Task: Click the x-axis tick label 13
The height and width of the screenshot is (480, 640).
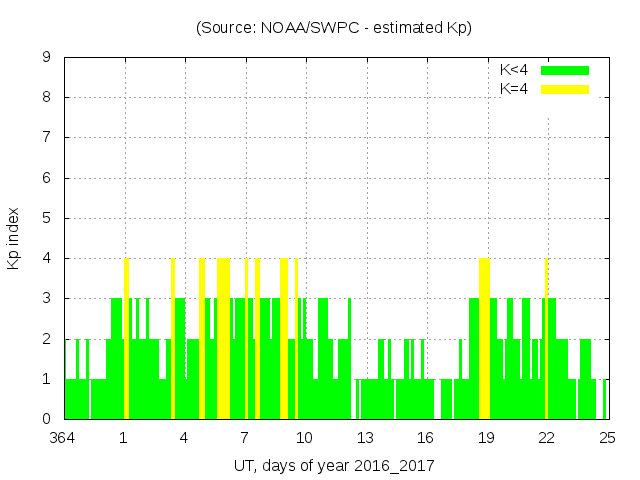Action: pyautogui.click(x=365, y=437)
